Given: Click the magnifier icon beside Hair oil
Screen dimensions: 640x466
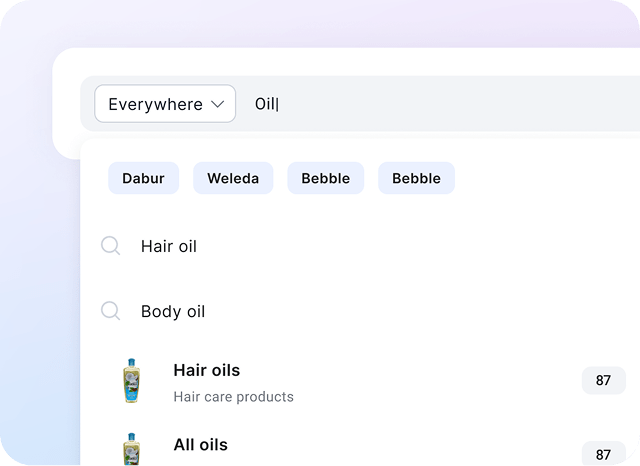Looking at the screenshot, I should tap(110, 246).
